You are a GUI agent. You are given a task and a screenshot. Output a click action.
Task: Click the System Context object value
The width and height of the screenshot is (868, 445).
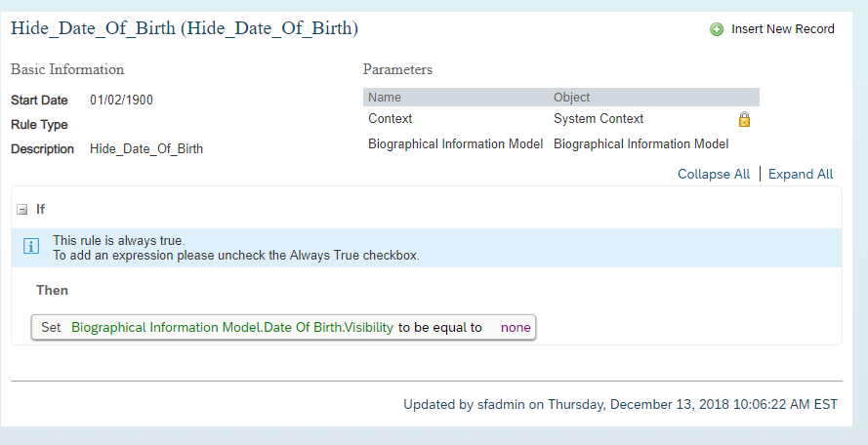click(x=599, y=118)
